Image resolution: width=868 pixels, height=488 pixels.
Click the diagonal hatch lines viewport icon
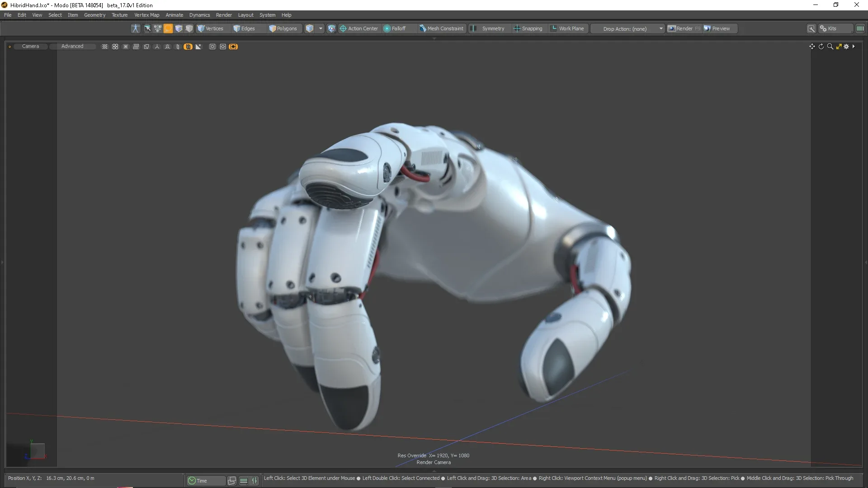pyautogui.click(x=136, y=47)
